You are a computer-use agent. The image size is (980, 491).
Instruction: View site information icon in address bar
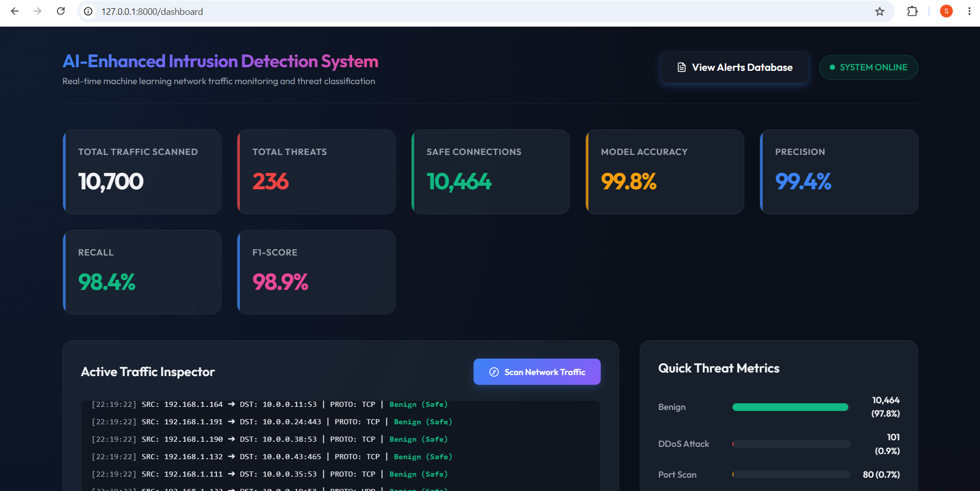coord(88,11)
